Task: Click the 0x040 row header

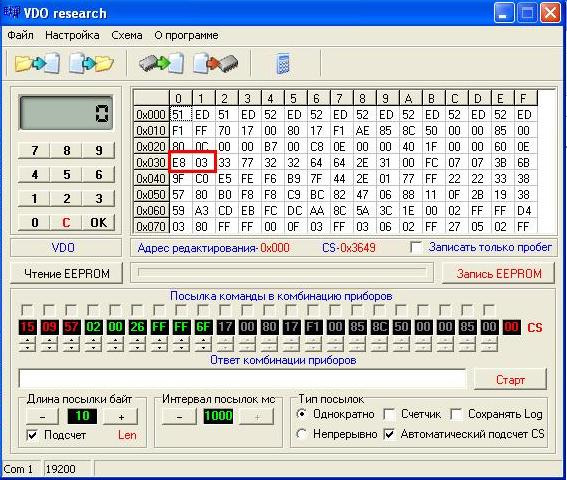Action: (152, 179)
